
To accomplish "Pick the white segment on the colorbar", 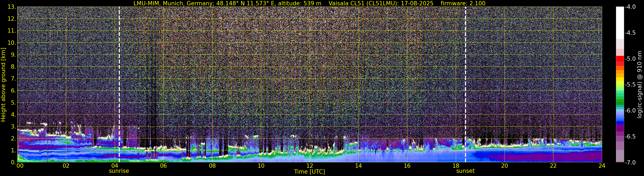I will 620,22.
